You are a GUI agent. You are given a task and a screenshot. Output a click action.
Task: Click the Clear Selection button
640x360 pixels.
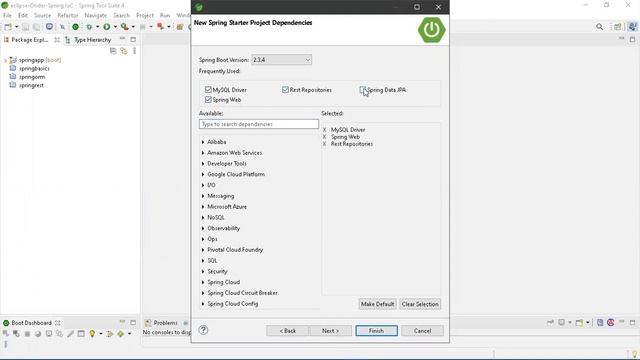(420, 304)
